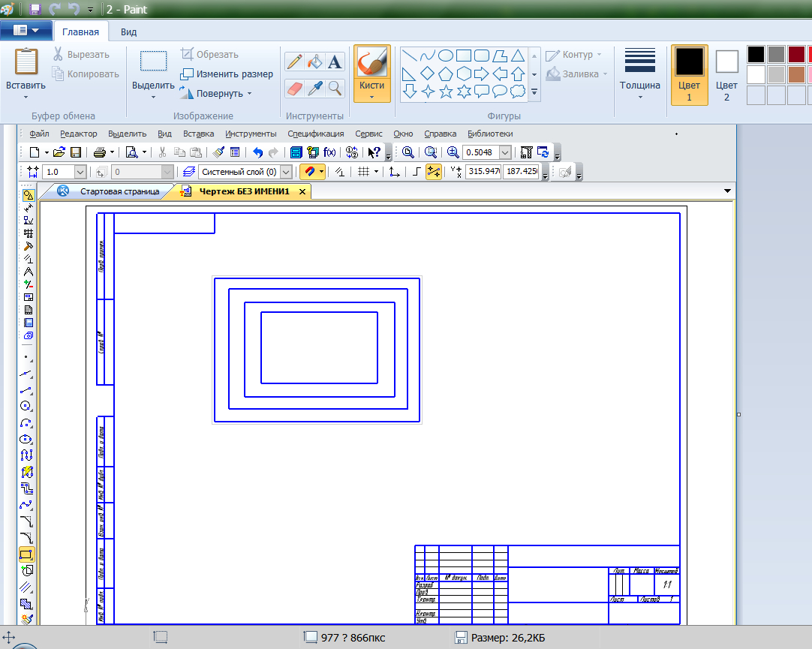Open the 1.0 view scale dropdown
The width and height of the screenshot is (812, 649).
coord(80,172)
